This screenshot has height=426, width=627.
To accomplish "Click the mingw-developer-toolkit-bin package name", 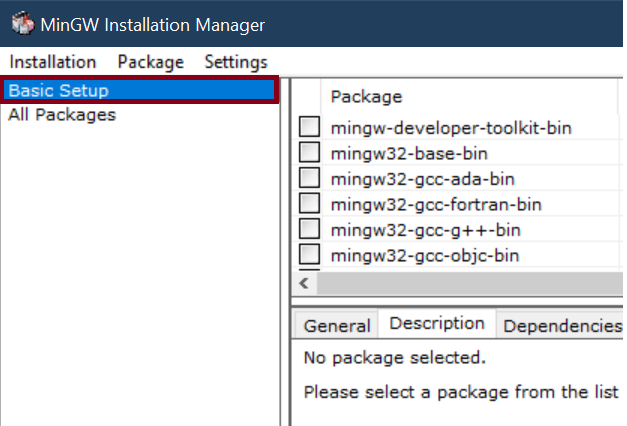I will 438,128.
